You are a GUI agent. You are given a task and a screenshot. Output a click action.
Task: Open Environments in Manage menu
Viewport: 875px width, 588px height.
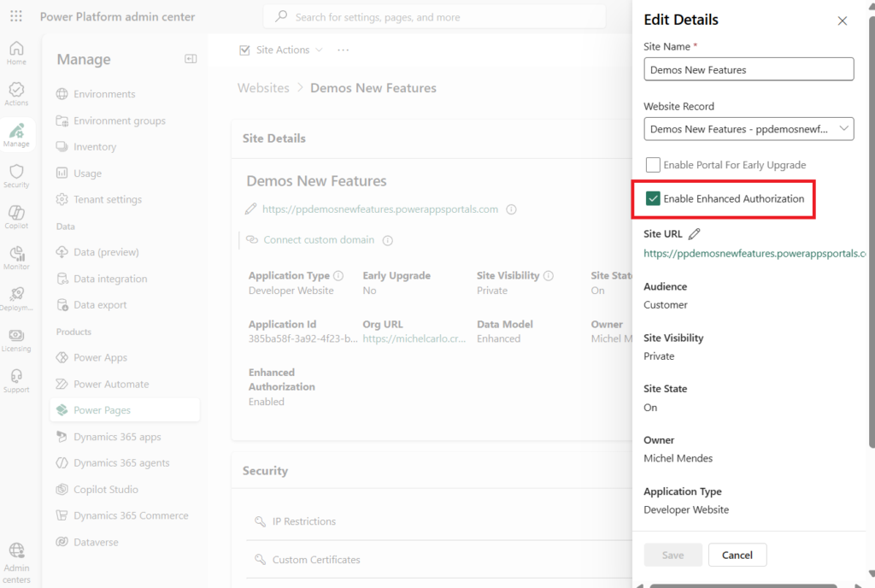104,94
